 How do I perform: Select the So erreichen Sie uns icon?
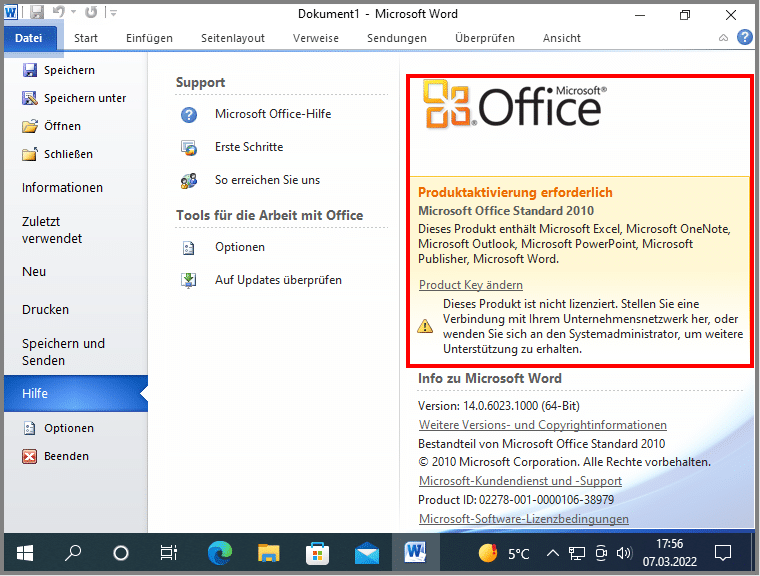[189, 180]
